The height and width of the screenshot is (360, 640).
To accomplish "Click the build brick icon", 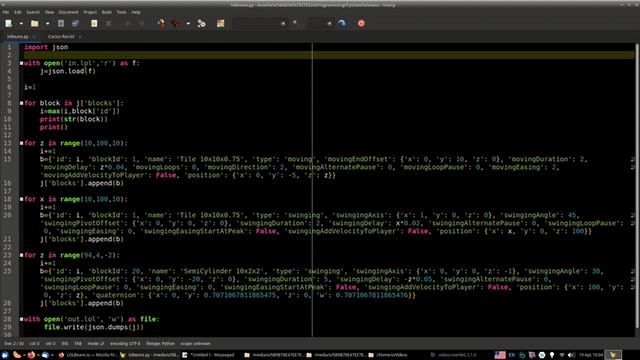I will tap(176, 24).
